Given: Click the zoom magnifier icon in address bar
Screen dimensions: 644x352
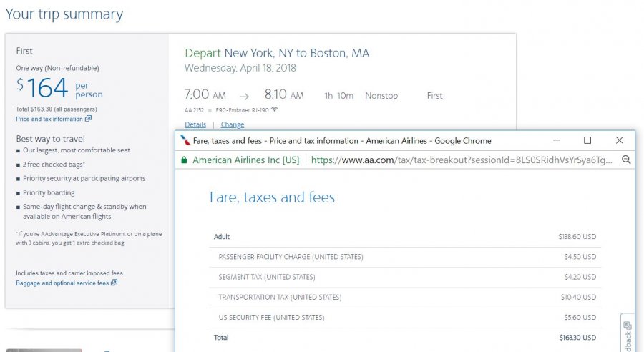Looking at the screenshot, I should click(626, 160).
